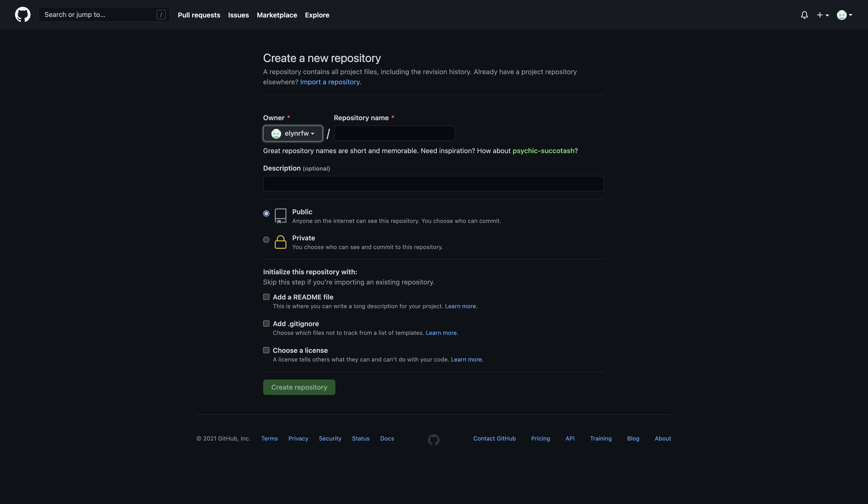Open Learn more about licenses
Image resolution: width=868 pixels, height=504 pixels.
[x=467, y=359]
